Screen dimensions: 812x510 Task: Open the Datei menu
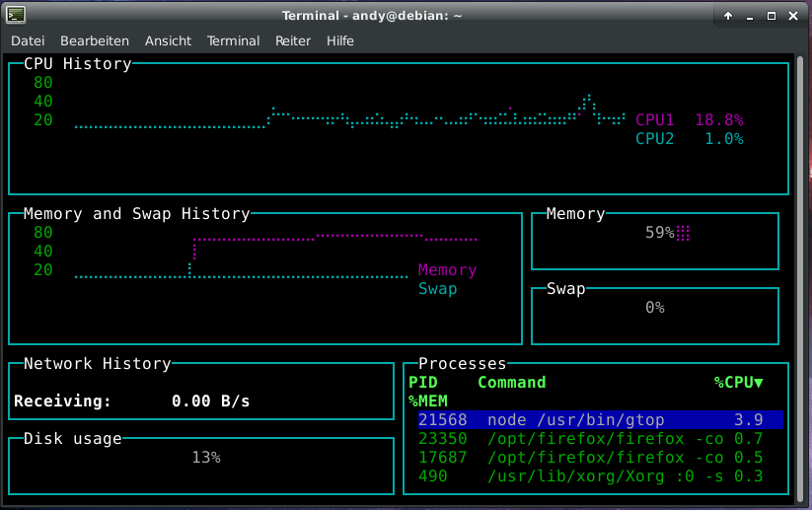(x=28, y=40)
